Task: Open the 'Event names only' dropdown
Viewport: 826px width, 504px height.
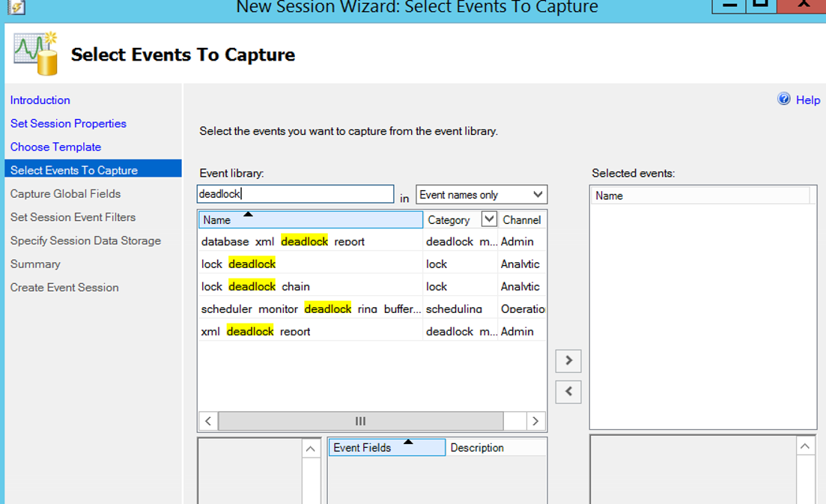Action: click(x=482, y=195)
